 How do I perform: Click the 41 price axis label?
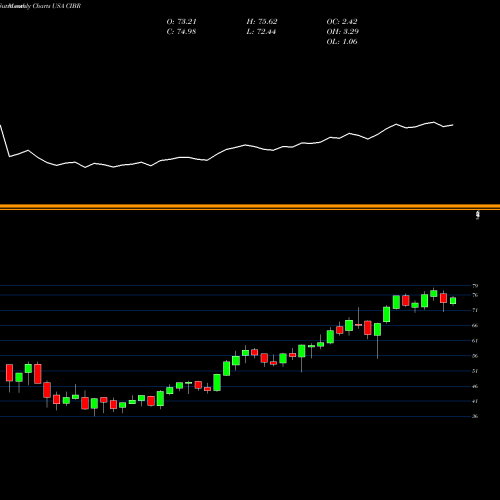point(475,401)
